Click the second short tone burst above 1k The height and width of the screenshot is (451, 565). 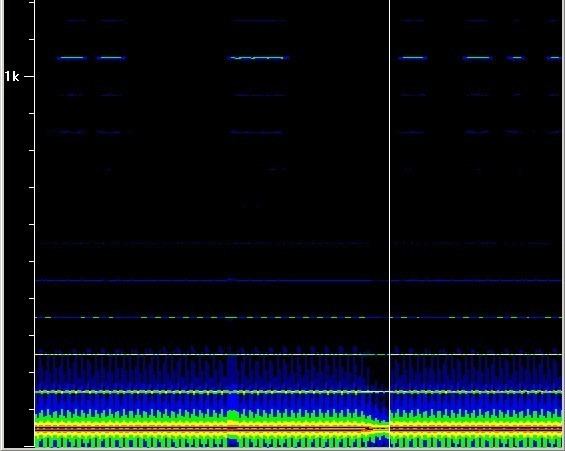tap(111, 58)
